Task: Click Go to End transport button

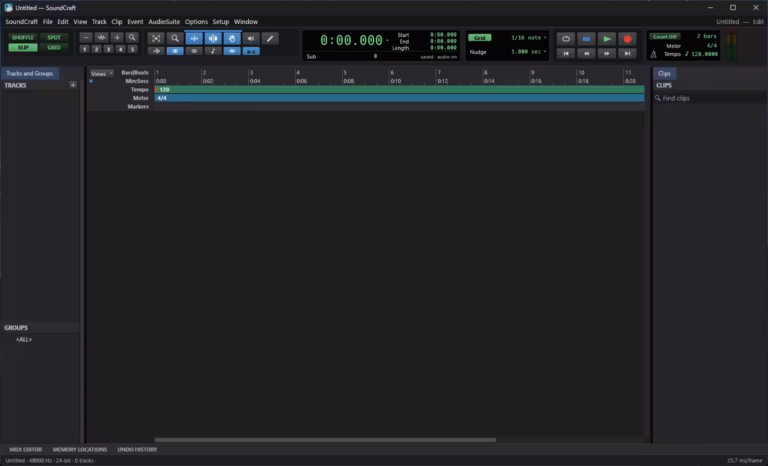Action: [x=627, y=53]
